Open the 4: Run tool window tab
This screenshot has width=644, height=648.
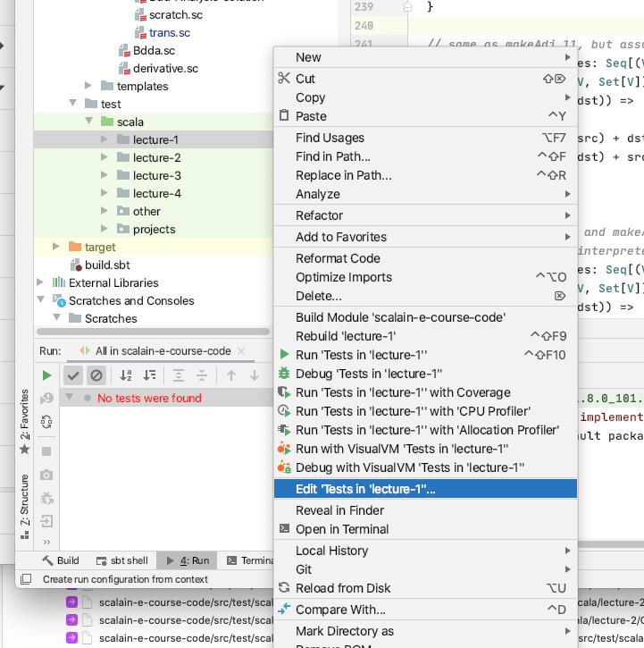tap(188, 560)
